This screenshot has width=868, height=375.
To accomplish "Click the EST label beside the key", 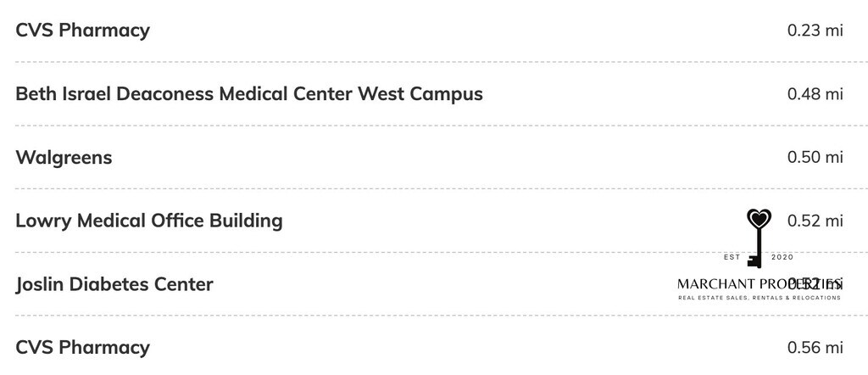I will [x=732, y=257].
